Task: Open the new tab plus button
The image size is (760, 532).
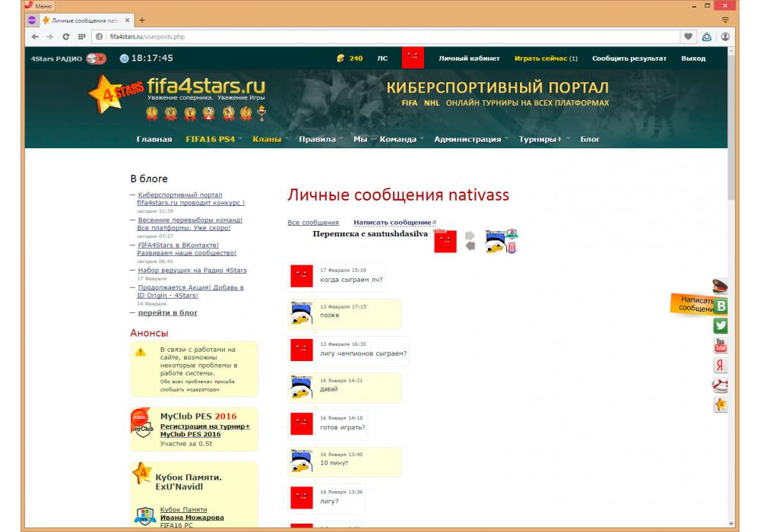Action: (x=142, y=21)
